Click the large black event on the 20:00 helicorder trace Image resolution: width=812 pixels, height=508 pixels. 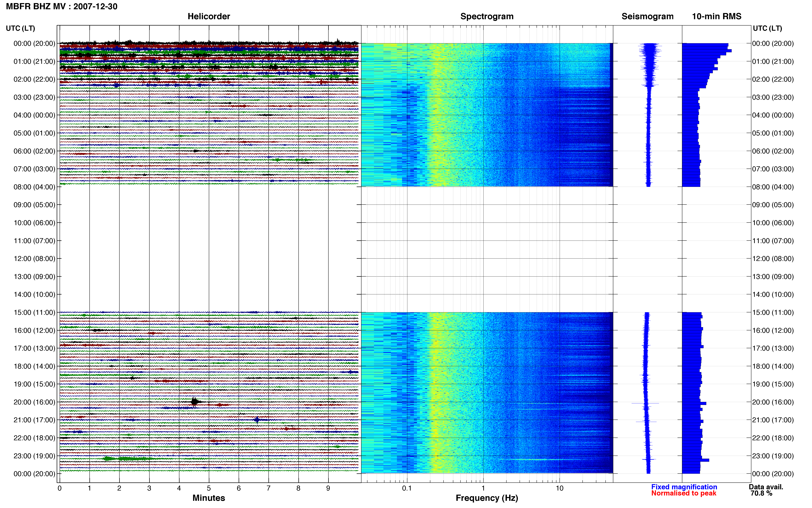tap(195, 402)
